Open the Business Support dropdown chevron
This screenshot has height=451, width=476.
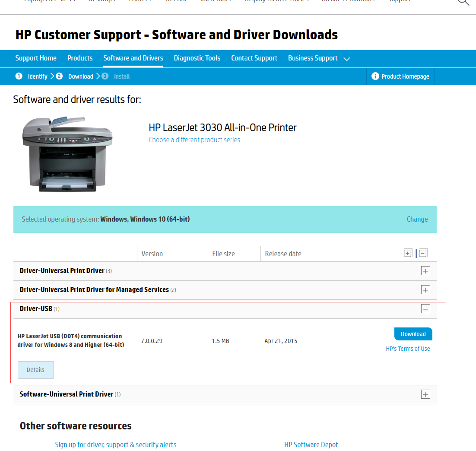click(x=347, y=59)
